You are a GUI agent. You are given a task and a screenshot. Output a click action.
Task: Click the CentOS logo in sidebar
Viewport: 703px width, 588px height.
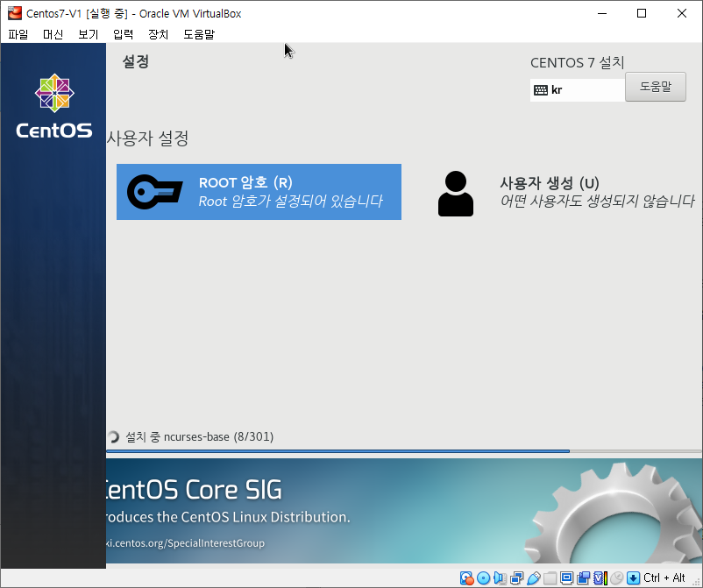54,106
